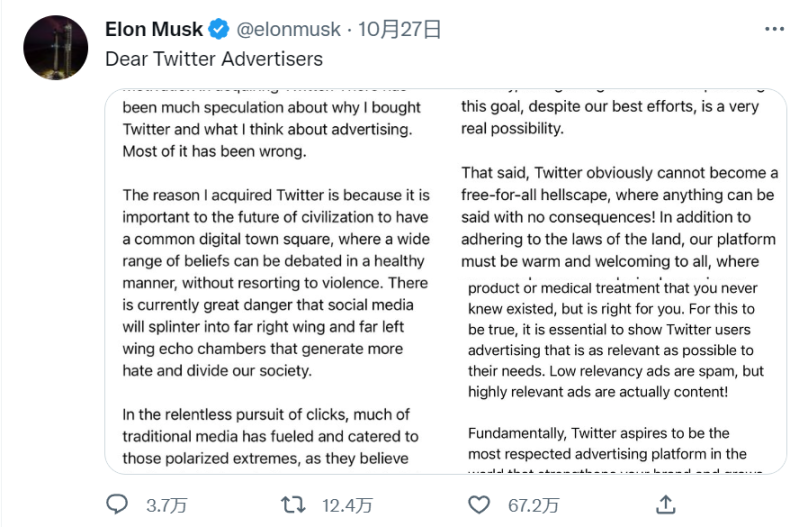Click the reply speech bubble icon

(118, 505)
